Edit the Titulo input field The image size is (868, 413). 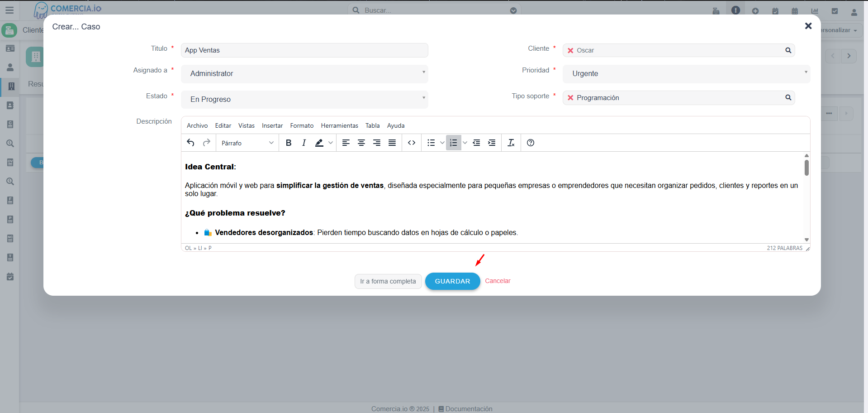pos(304,50)
